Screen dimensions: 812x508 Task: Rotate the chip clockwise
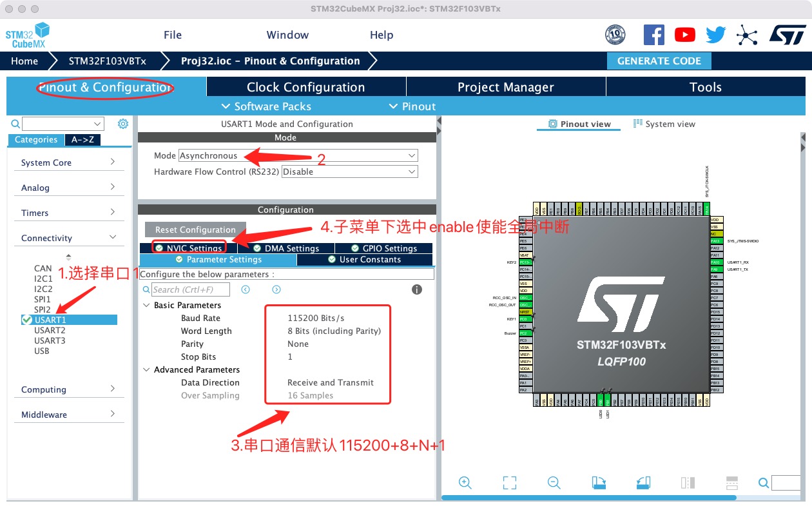point(599,482)
